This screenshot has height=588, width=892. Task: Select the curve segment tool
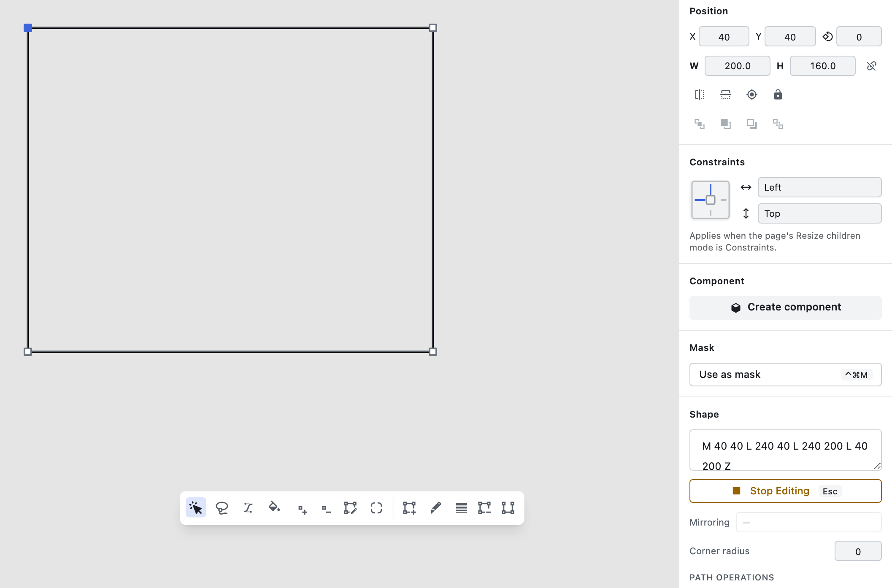(248, 507)
